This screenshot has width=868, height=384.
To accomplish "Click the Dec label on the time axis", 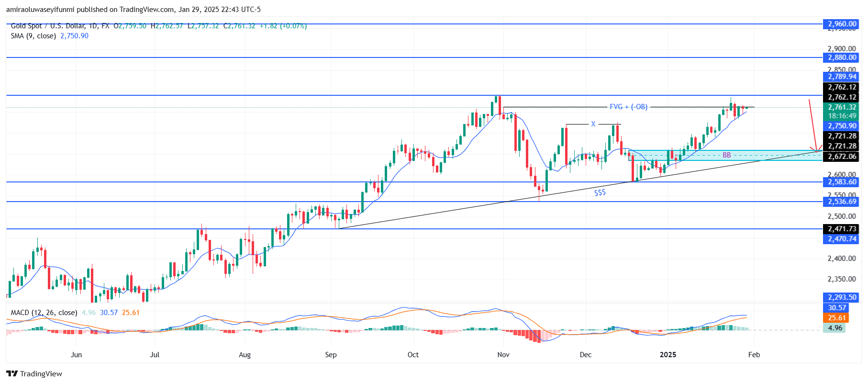I will click(x=586, y=355).
